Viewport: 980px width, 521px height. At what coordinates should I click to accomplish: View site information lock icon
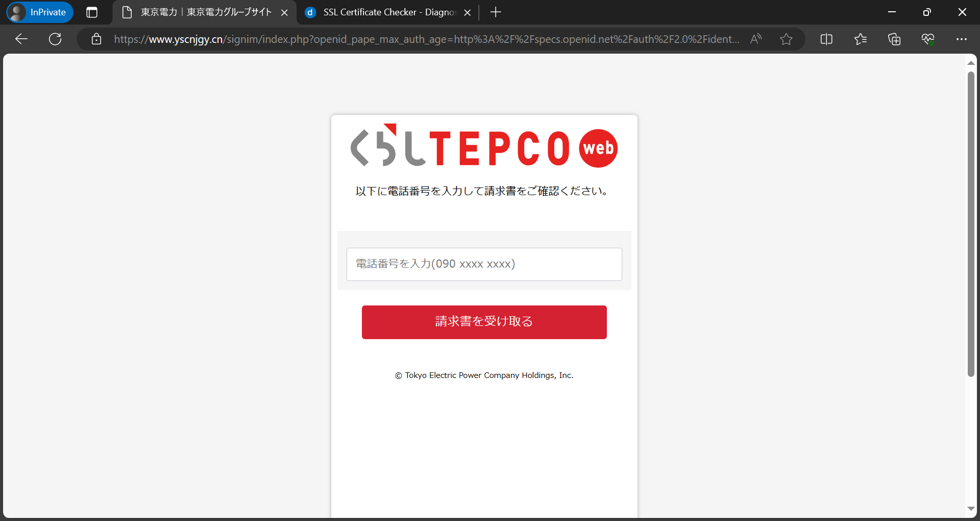point(96,39)
